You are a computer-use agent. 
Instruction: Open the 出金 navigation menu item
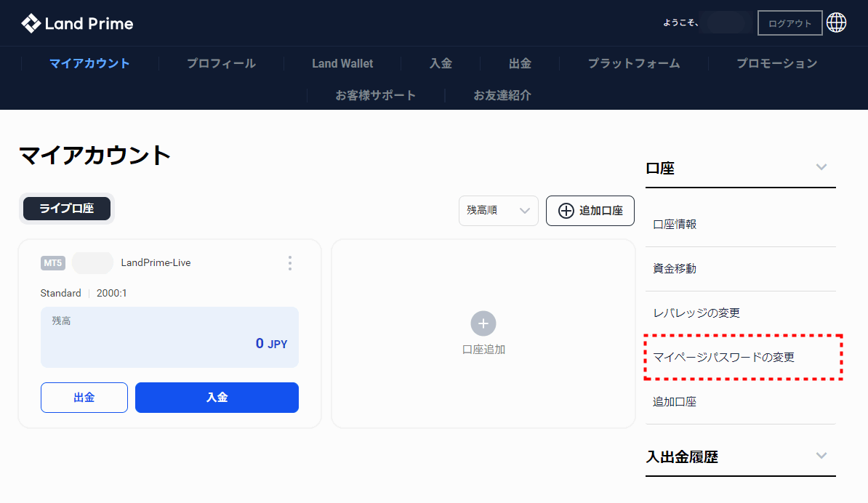(x=520, y=63)
